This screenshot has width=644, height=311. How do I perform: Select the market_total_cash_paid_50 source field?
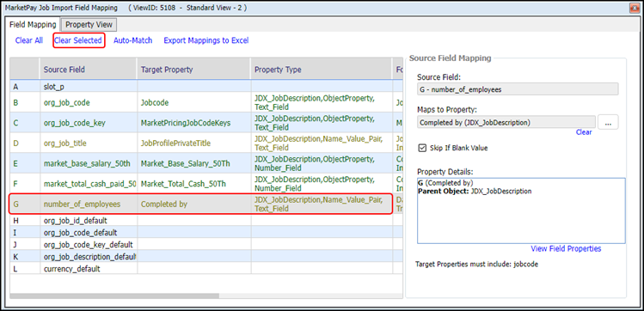click(89, 184)
